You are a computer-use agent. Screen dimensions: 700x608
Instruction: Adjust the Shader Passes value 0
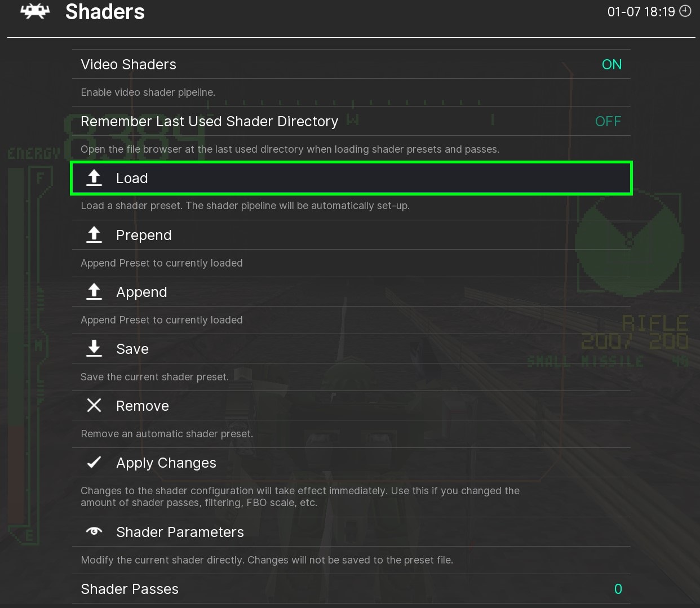618,589
